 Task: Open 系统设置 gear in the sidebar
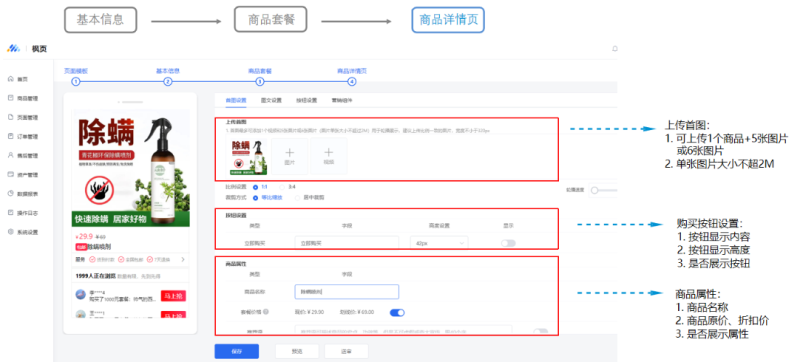pos(11,232)
